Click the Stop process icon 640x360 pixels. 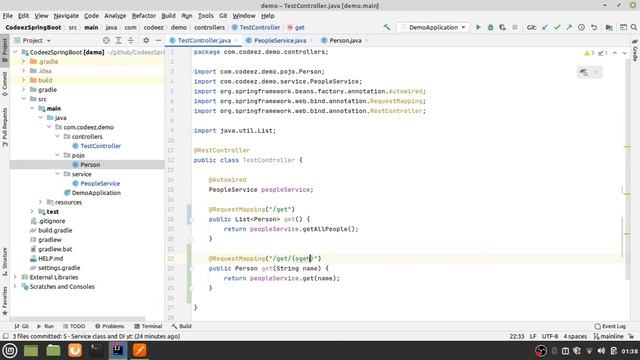point(515,27)
